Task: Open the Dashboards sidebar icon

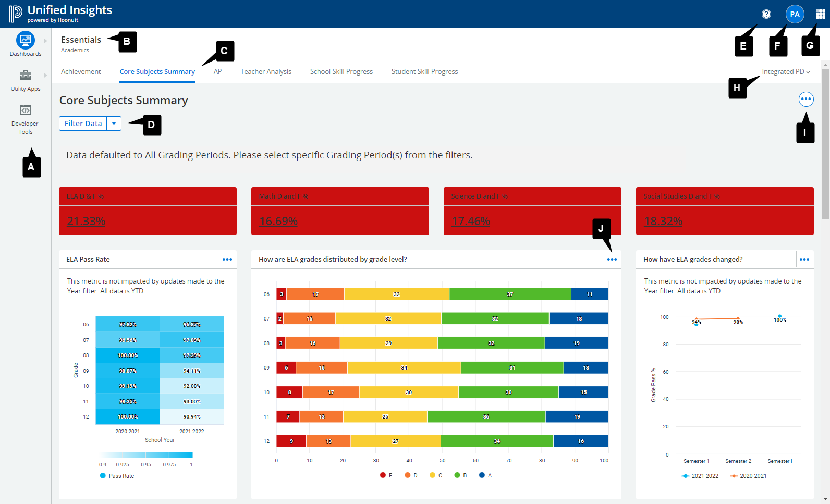Action: (25, 40)
